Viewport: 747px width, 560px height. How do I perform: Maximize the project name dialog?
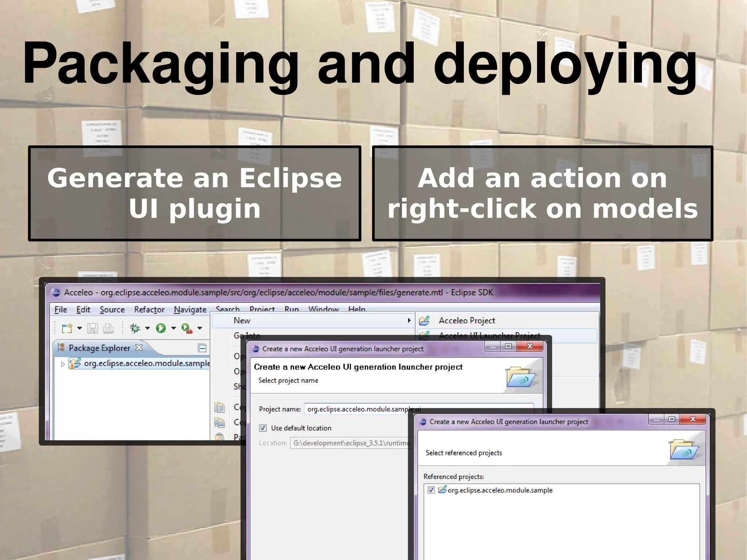(508, 346)
